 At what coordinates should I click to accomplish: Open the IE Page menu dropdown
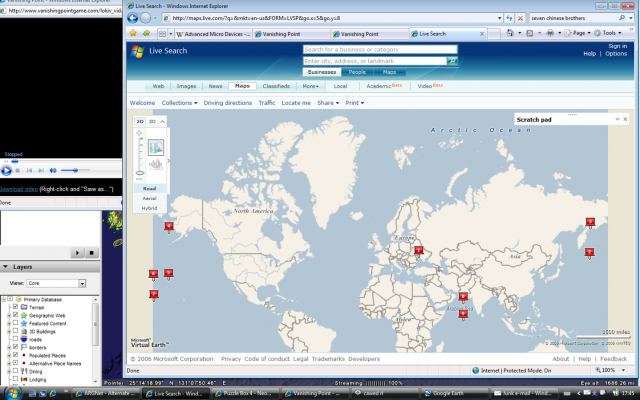click(578, 33)
